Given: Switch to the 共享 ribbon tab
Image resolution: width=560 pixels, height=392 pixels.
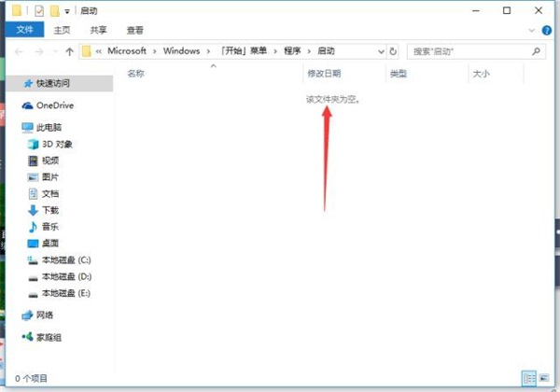Looking at the screenshot, I should click(x=99, y=31).
